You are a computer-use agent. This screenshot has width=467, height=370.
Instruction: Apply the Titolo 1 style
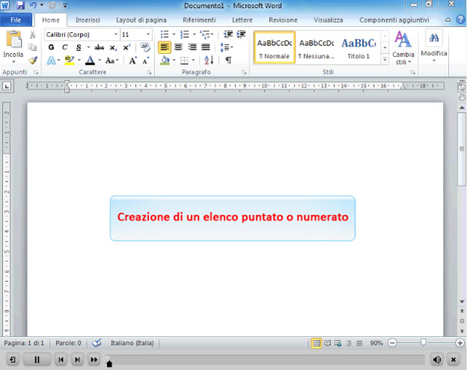coord(359,47)
